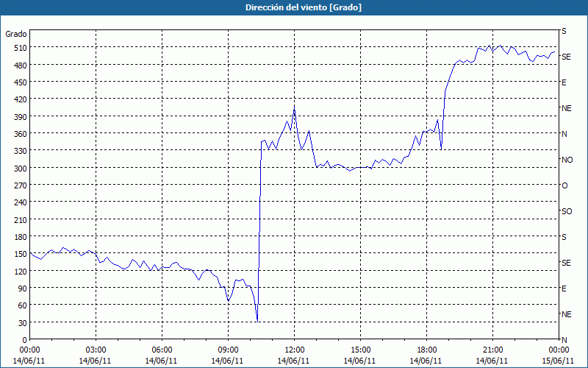Click the 14/06/11 date under 12:00
This screenshot has width=588, height=368.
[293, 361]
